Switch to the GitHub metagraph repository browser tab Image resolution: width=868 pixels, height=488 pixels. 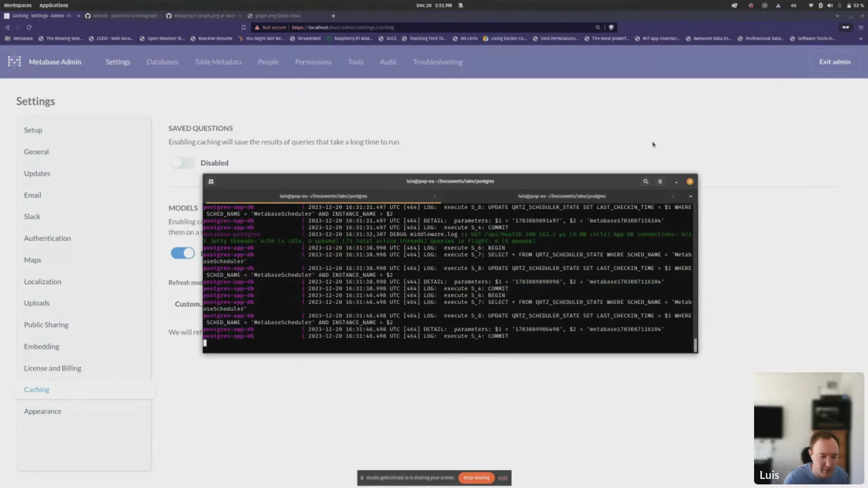point(123,16)
